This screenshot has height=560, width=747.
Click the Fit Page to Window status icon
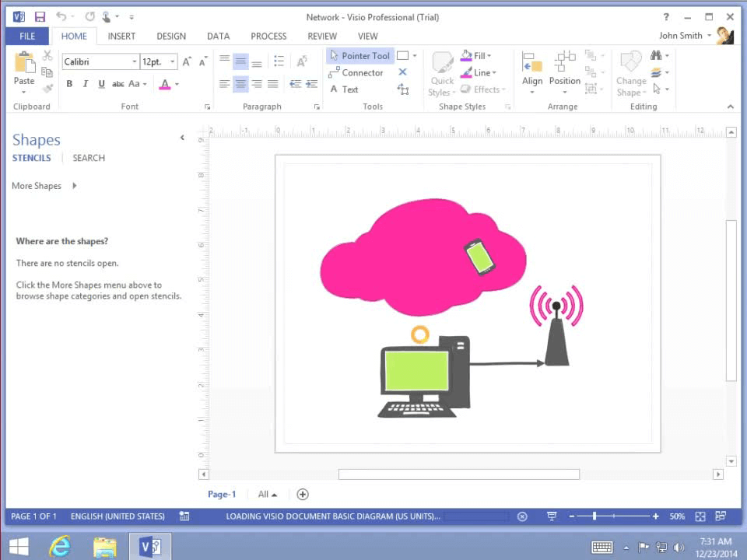tap(700, 516)
